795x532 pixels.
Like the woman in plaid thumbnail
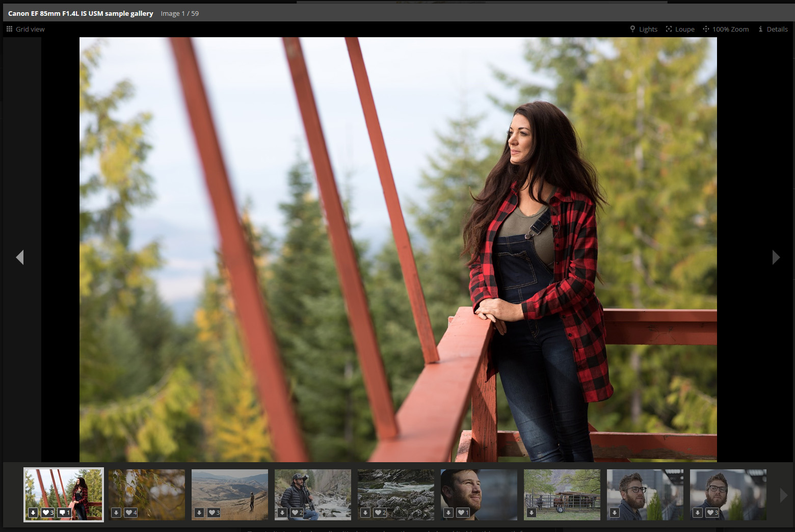48,513
